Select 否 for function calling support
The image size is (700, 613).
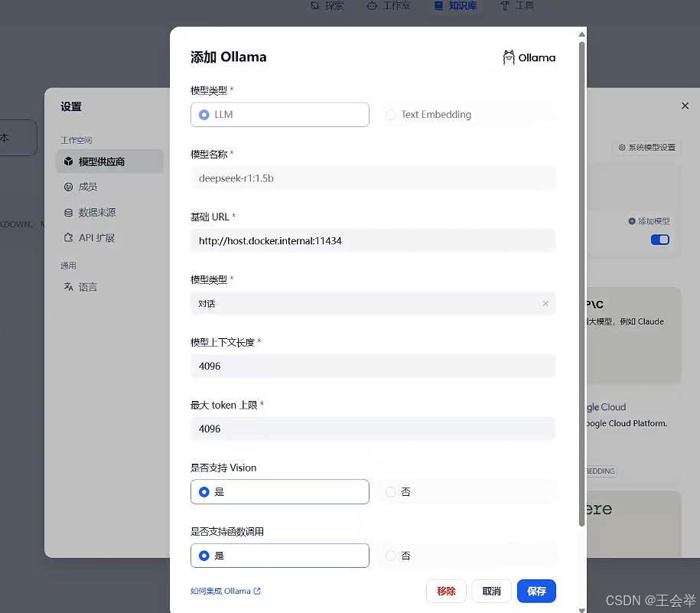467,556
